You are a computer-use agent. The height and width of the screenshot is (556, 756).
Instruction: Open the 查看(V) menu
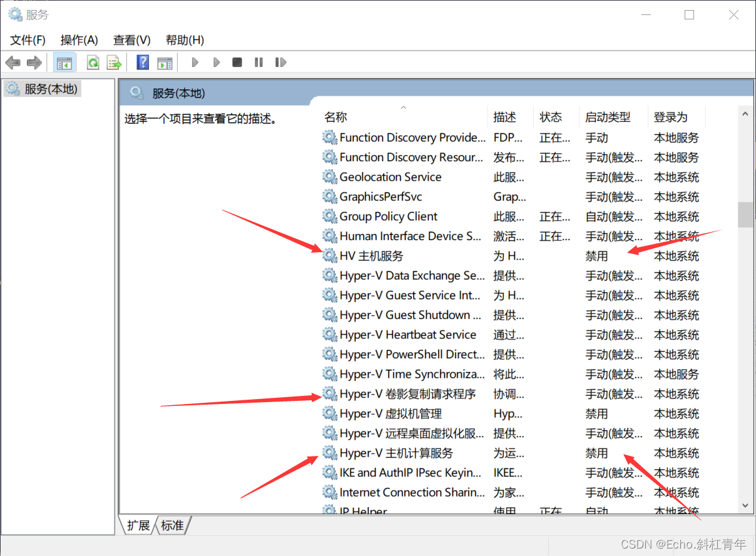131,40
